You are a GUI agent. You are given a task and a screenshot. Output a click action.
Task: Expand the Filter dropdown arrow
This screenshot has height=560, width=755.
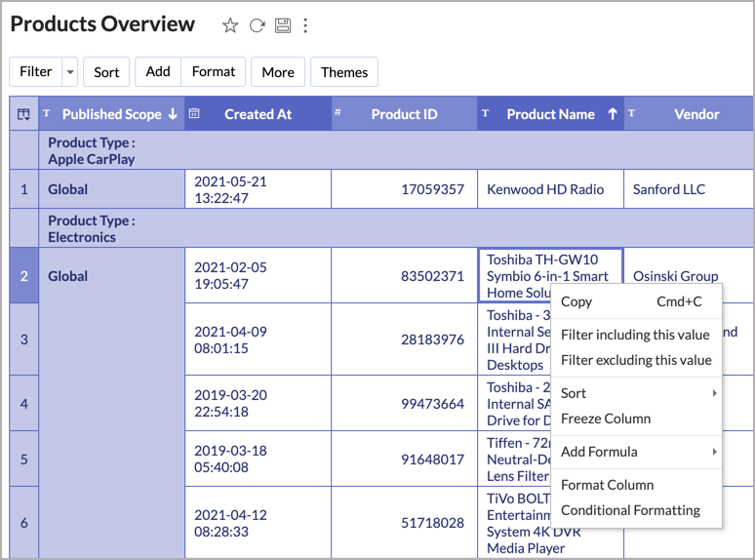point(69,72)
